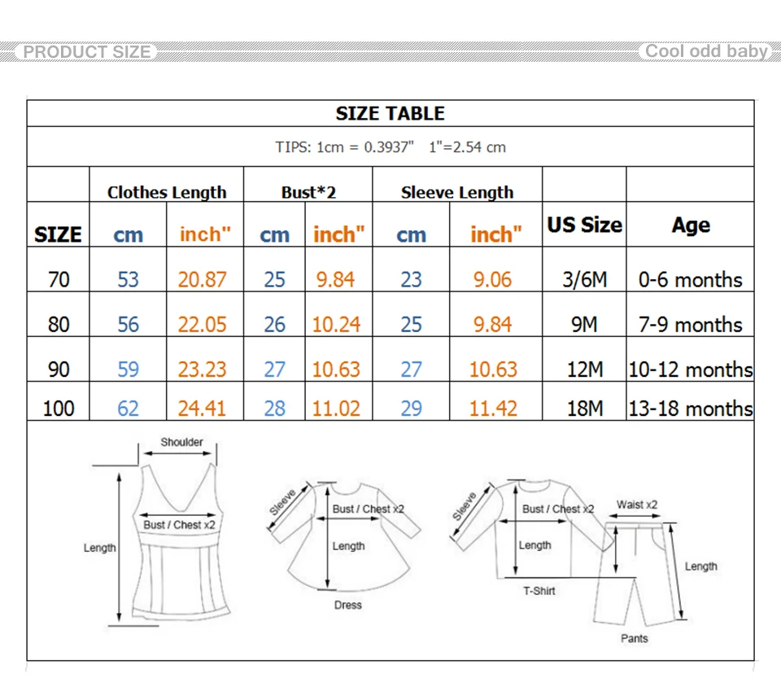
Task: Click the Waist x2 label above pants
Action: pyautogui.click(x=637, y=505)
